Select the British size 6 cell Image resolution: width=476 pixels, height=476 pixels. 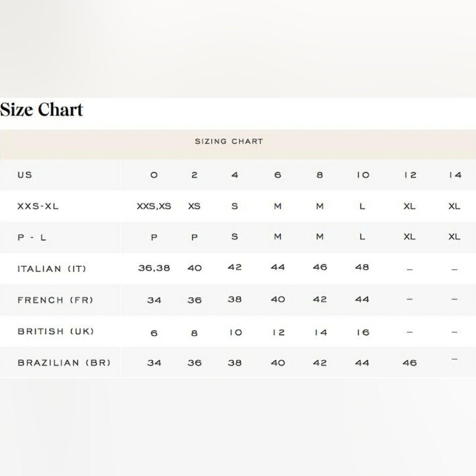point(154,333)
